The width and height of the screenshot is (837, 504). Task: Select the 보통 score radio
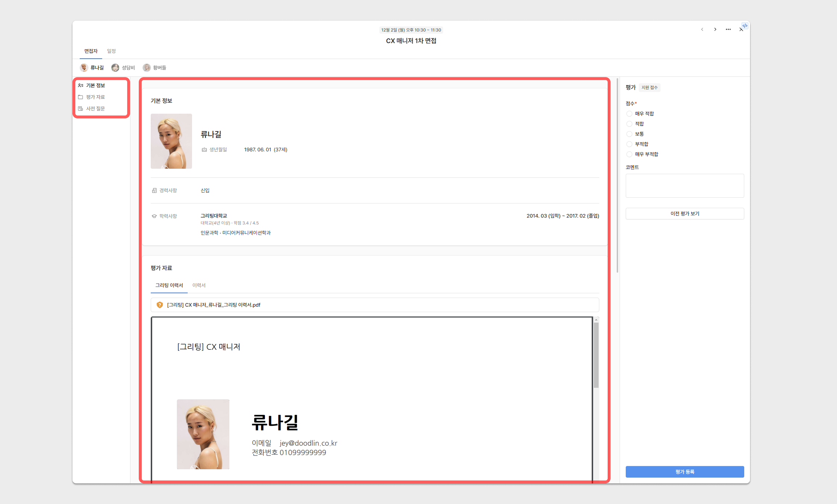click(x=629, y=134)
